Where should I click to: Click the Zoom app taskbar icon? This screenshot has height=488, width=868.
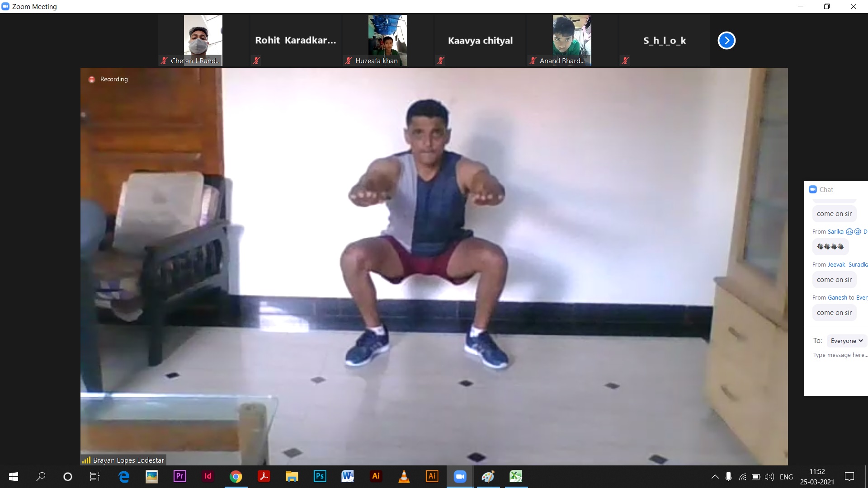[460, 477]
